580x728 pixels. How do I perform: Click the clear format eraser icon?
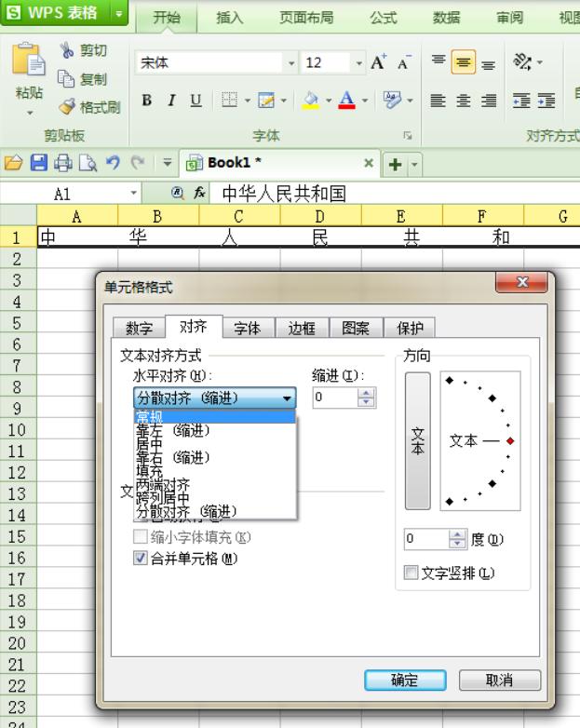[x=392, y=100]
